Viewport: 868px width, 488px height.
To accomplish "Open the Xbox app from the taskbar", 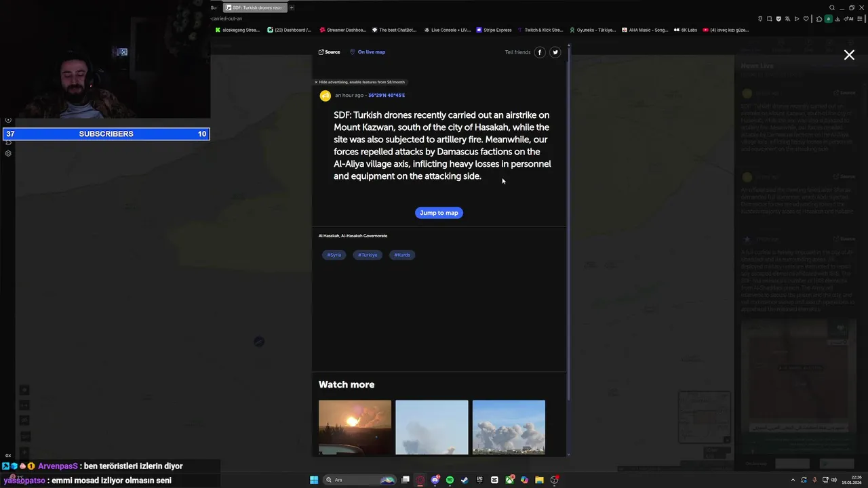I will coord(509,480).
